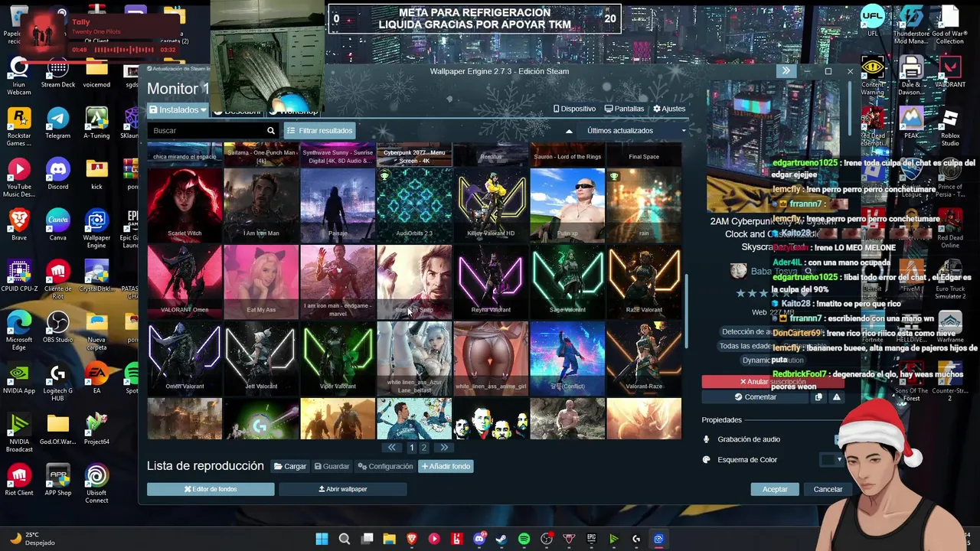Open Logitech G HUB desktop shortcut
Image resolution: width=980 pixels, height=551 pixels.
point(57,382)
